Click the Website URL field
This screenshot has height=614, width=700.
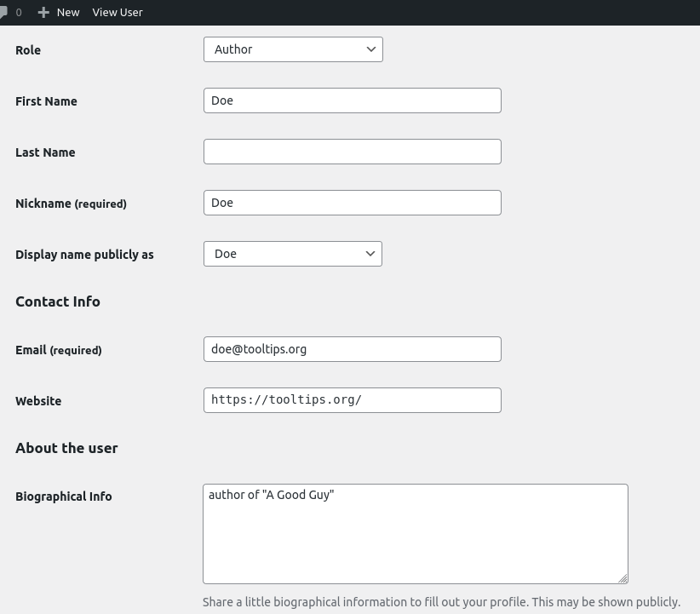pos(353,400)
